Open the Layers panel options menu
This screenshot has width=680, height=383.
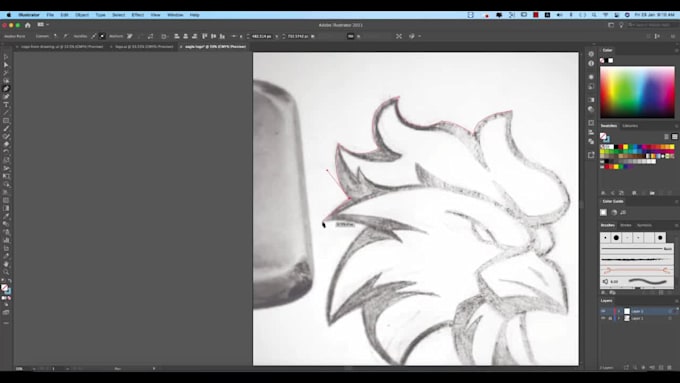point(676,301)
